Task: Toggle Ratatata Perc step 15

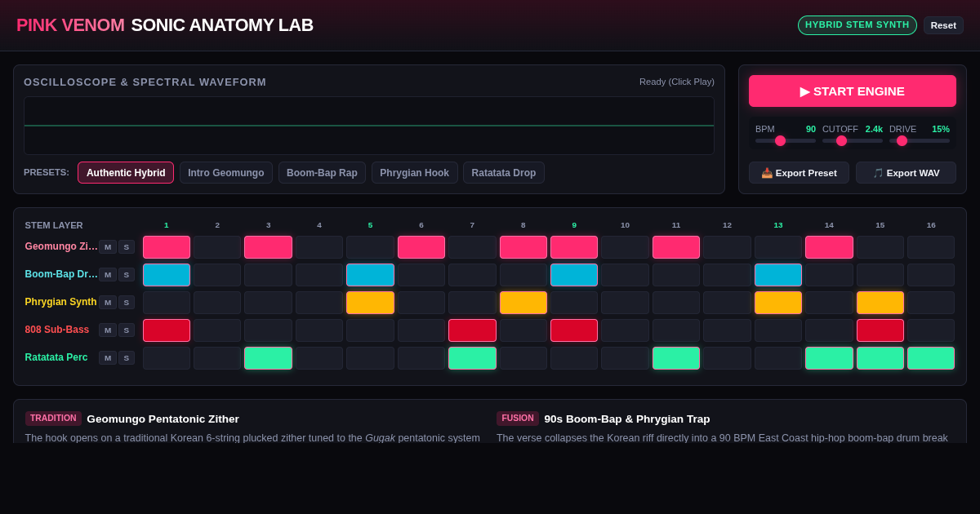Action: click(x=880, y=358)
